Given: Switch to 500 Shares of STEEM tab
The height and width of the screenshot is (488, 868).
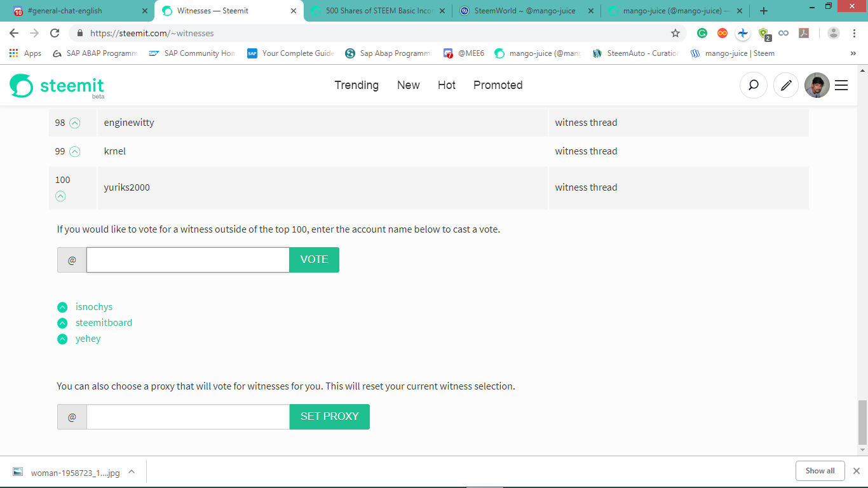Looking at the screenshot, I should click(x=379, y=11).
